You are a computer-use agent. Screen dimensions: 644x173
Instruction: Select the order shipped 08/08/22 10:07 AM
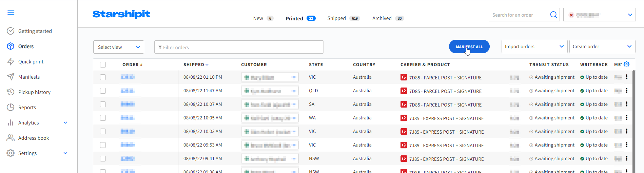point(103,104)
